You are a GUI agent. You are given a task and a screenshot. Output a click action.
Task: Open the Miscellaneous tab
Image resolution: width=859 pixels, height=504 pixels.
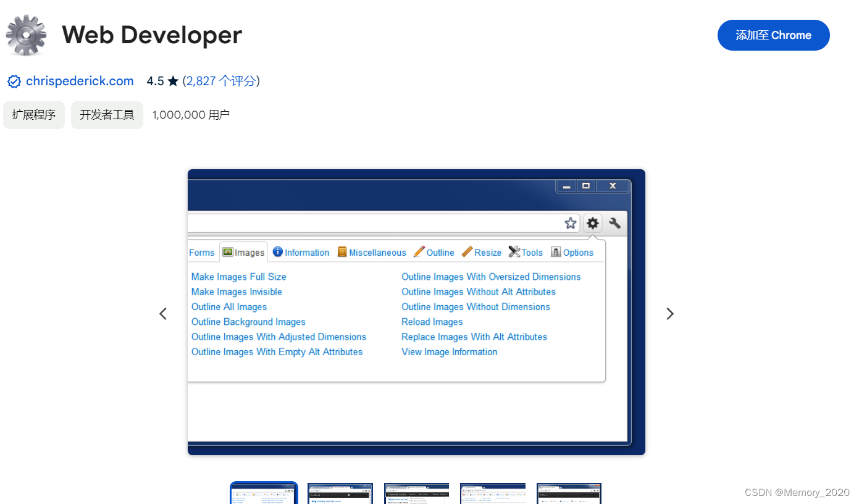372,253
